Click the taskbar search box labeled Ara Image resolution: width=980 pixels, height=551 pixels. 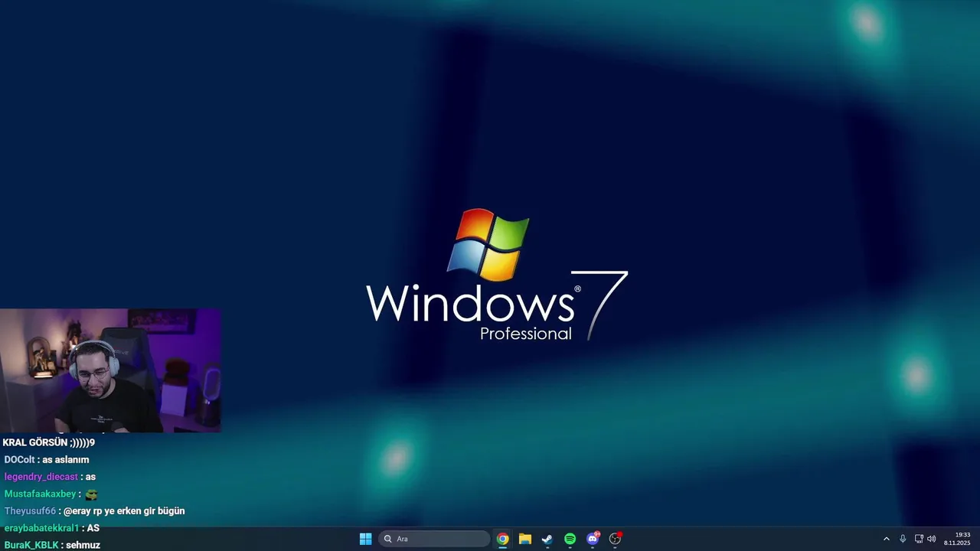434,539
